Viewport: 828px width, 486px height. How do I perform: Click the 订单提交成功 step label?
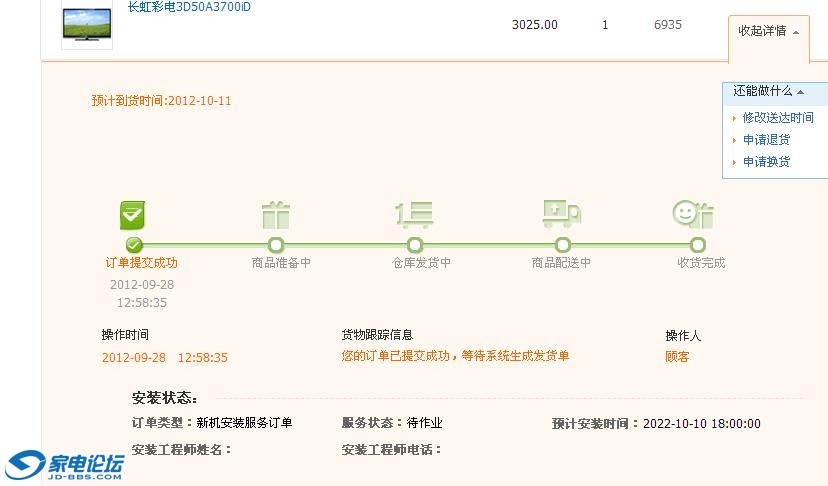[142, 263]
